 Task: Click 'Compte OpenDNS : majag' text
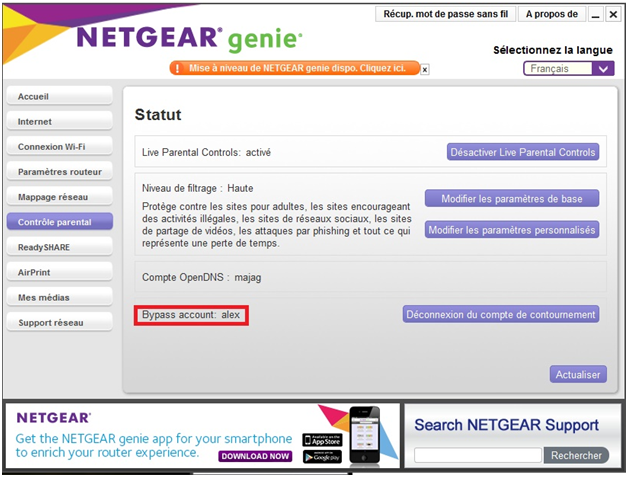[201, 277]
